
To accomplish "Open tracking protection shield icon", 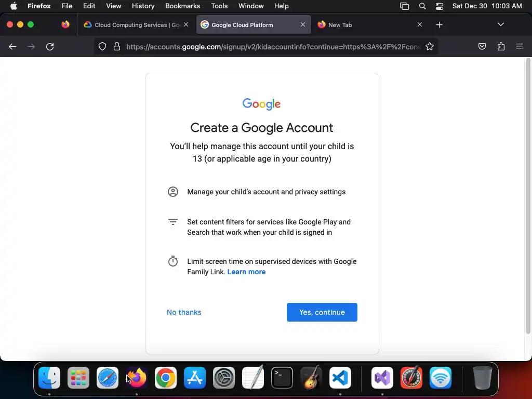I will point(102,46).
